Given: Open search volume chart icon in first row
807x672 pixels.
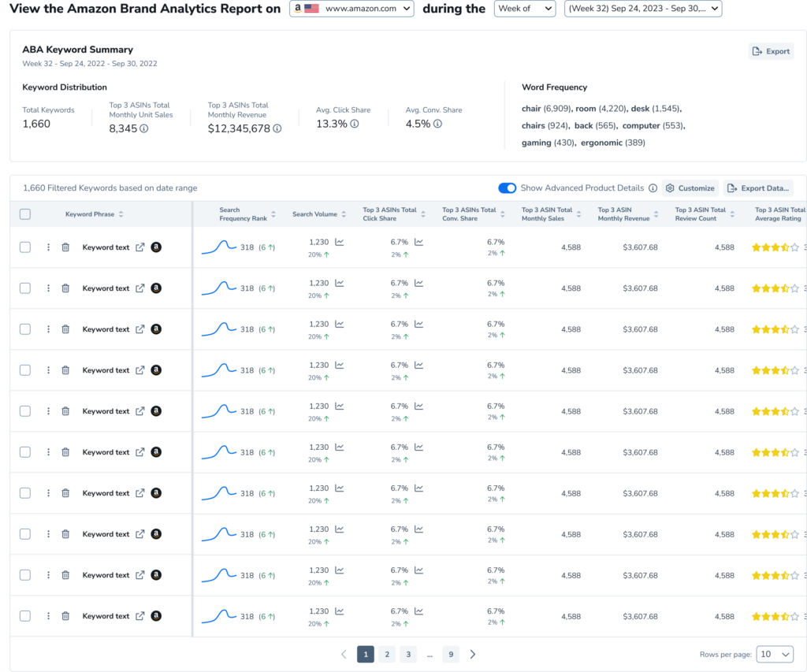Looking at the screenshot, I should (340, 242).
